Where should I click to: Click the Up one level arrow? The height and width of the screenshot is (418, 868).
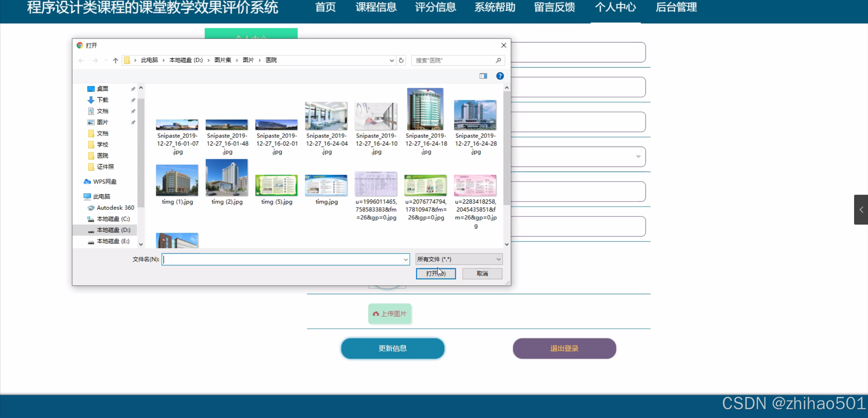[x=115, y=60]
